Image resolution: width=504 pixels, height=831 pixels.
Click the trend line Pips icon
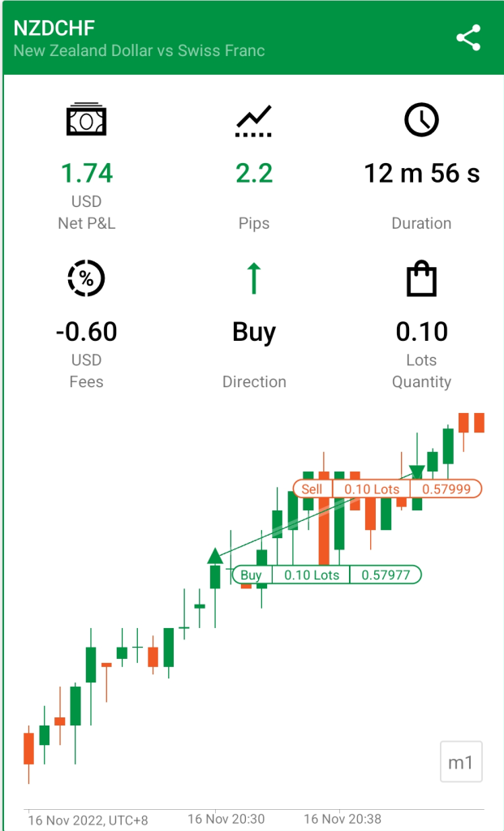point(254,121)
